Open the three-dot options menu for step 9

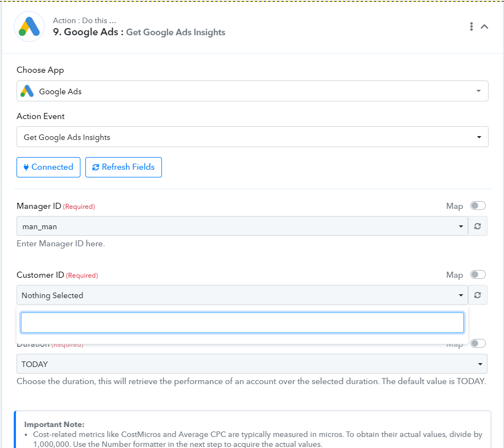(x=471, y=26)
